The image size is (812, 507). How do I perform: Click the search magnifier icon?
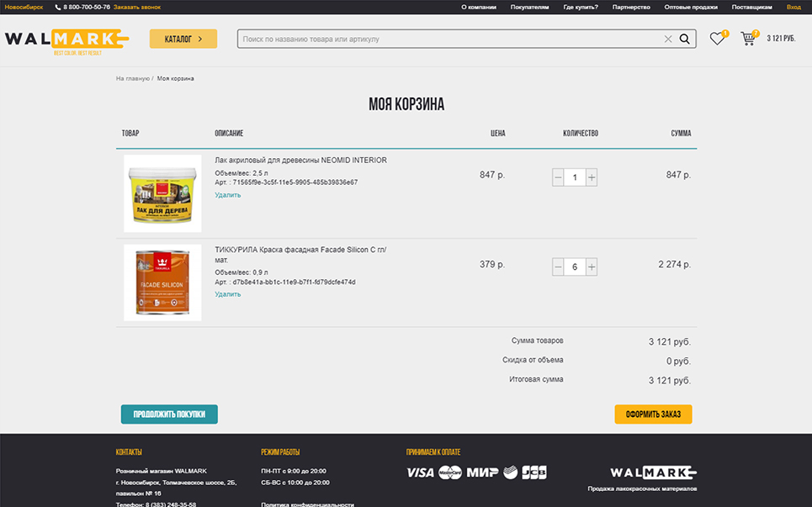coord(685,39)
